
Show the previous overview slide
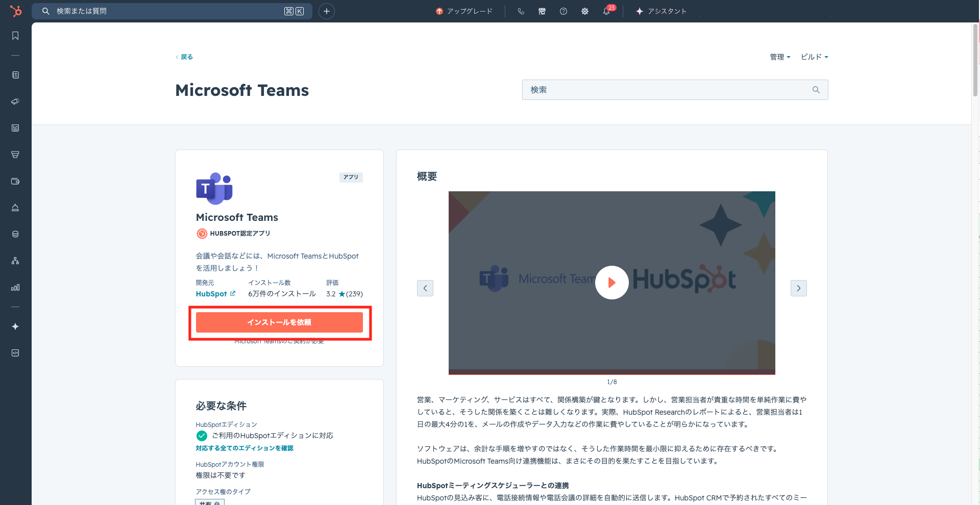pyautogui.click(x=425, y=288)
